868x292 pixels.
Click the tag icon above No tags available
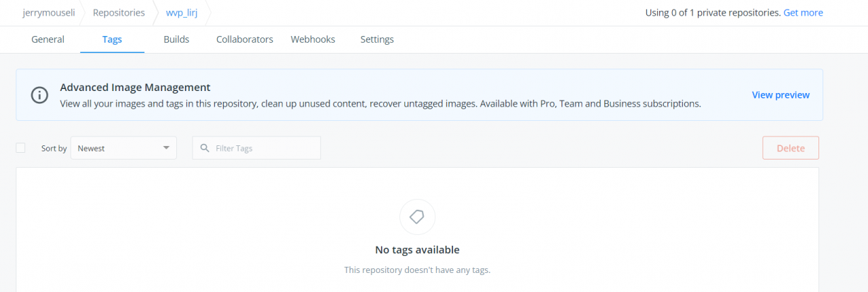[417, 217]
